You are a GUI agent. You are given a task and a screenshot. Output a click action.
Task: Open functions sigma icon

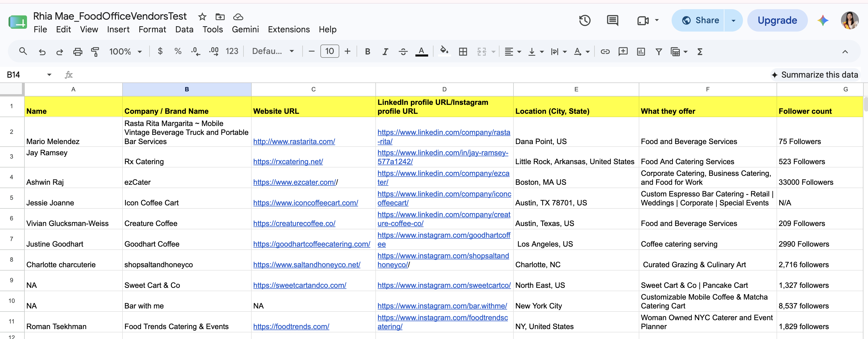pyautogui.click(x=700, y=51)
